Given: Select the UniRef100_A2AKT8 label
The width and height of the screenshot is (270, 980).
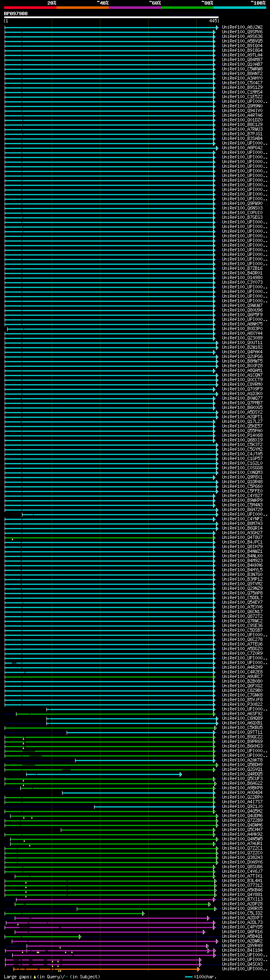Looking at the screenshot, I should coord(242,760).
